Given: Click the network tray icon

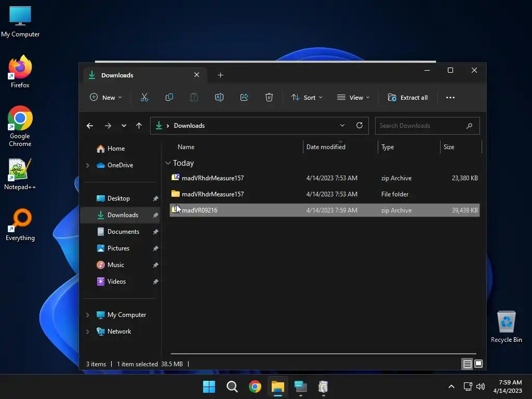Looking at the screenshot, I should coord(468,387).
